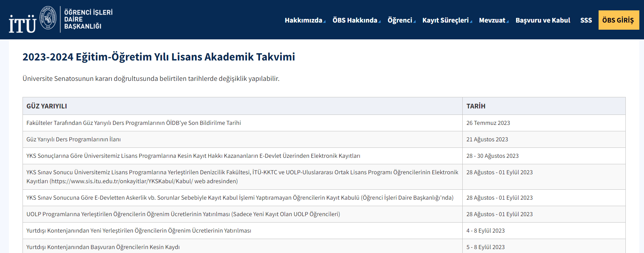The width and height of the screenshot is (644, 253).
Task: Click the page title 2023-2024 Lisans Akademik Takvimi
Action: pyautogui.click(x=159, y=57)
